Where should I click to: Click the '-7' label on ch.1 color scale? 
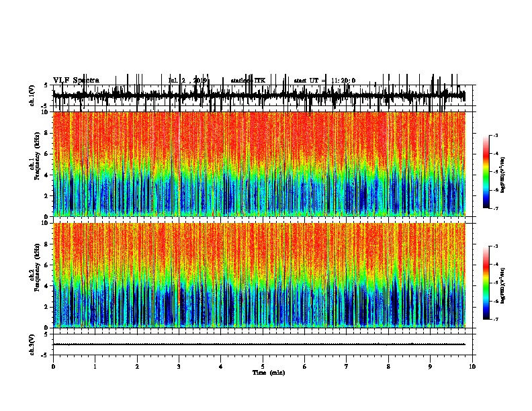coord(495,208)
